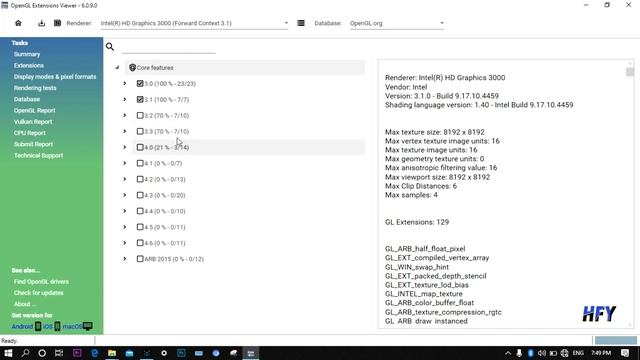Click the Android phone icon
640x360 pixels.
click(38, 326)
